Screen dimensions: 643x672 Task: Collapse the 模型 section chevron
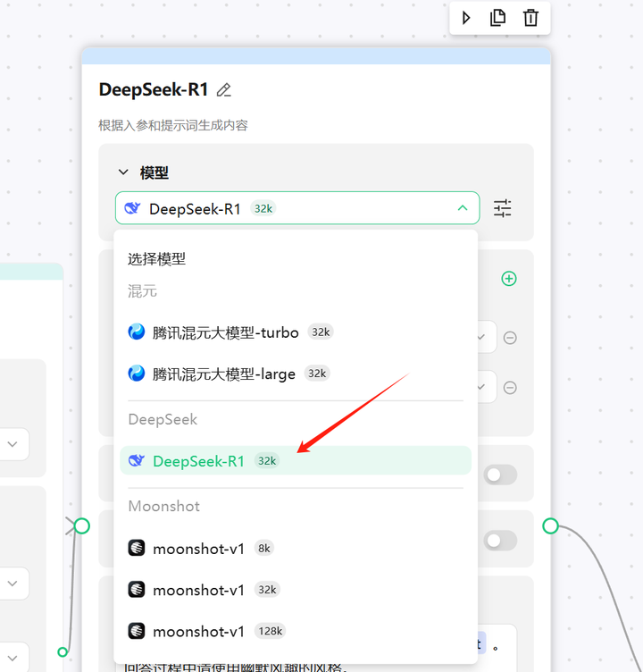(123, 172)
